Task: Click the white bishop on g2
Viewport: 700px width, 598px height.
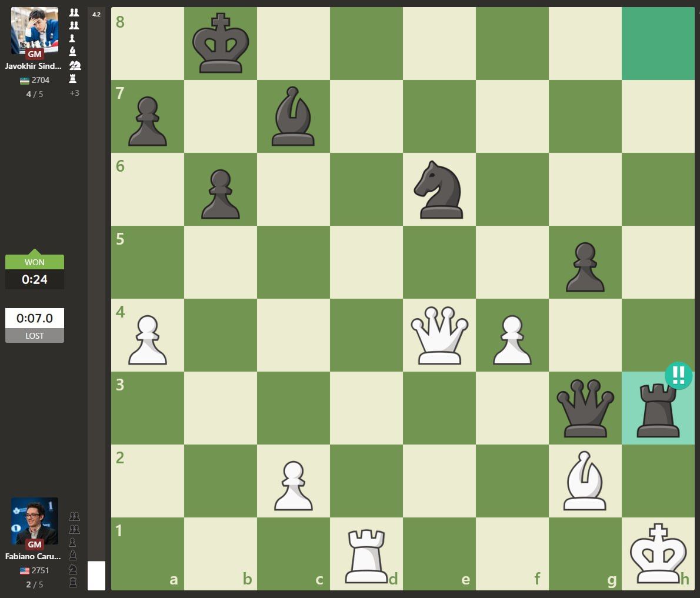Action: [585, 481]
